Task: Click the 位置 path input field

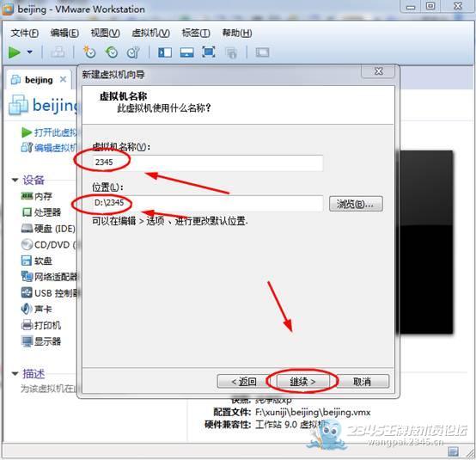Action: (207, 203)
